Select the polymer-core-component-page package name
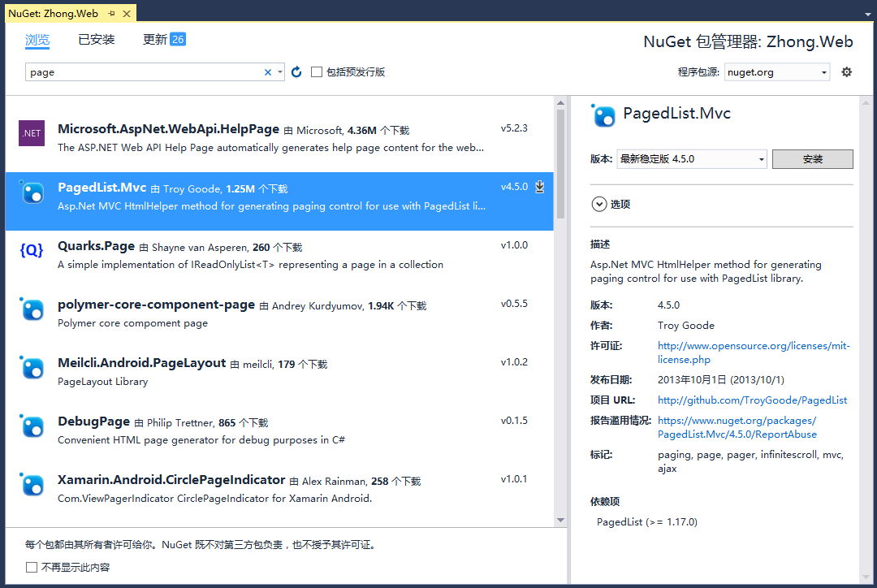The width and height of the screenshot is (877, 588). pos(156,305)
